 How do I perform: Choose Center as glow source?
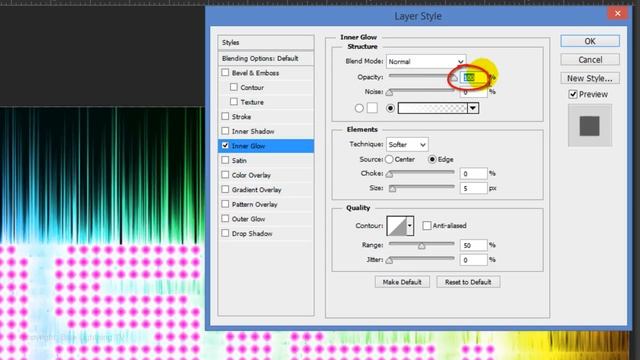click(x=389, y=159)
